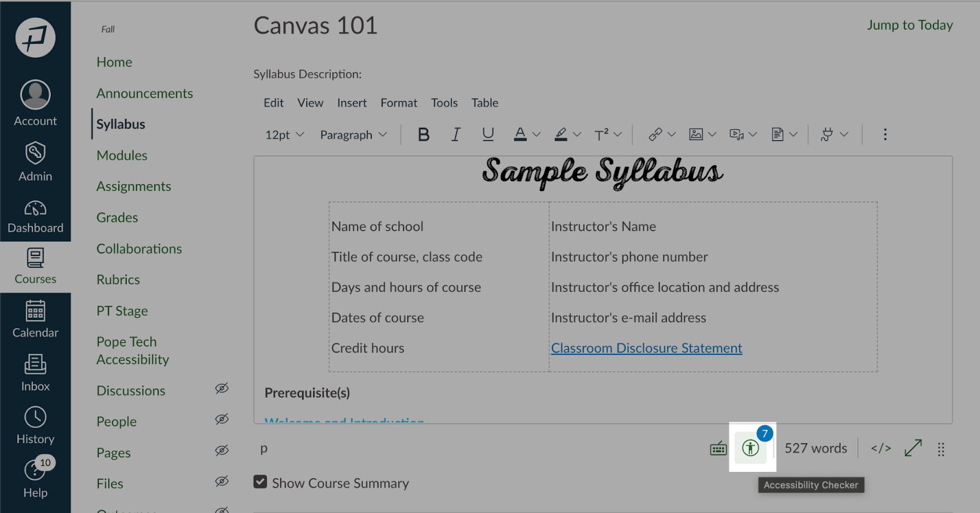Apply italic formatting
This screenshot has height=513, width=980.
(456, 135)
